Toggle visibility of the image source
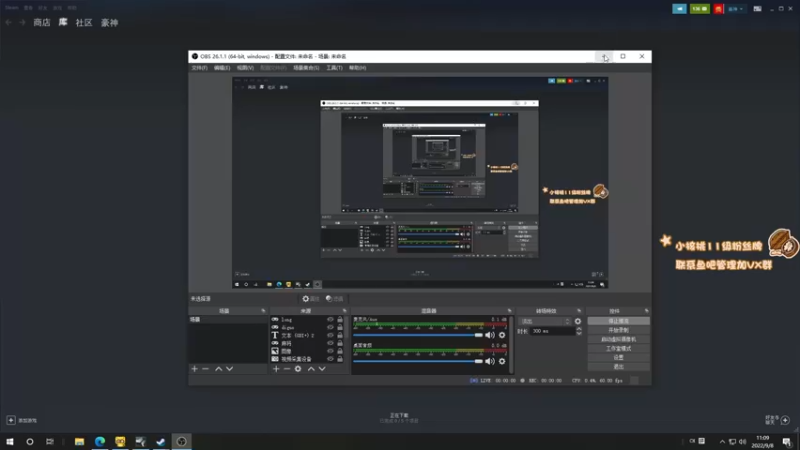This screenshot has width=800, height=450. point(330,351)
